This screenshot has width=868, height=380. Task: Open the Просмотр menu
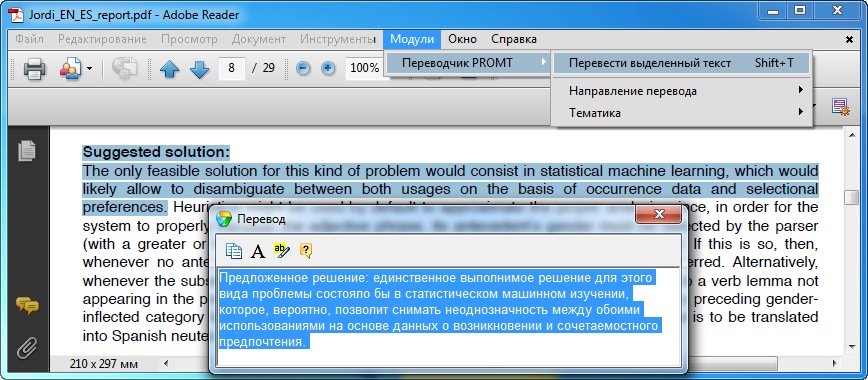[189, 39]
